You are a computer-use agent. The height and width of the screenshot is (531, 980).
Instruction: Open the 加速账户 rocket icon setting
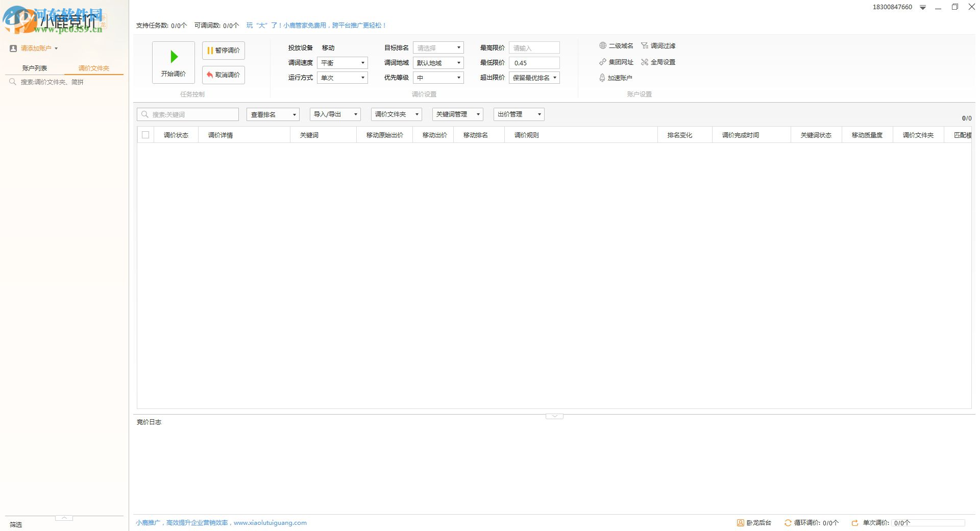click(602, 78)
